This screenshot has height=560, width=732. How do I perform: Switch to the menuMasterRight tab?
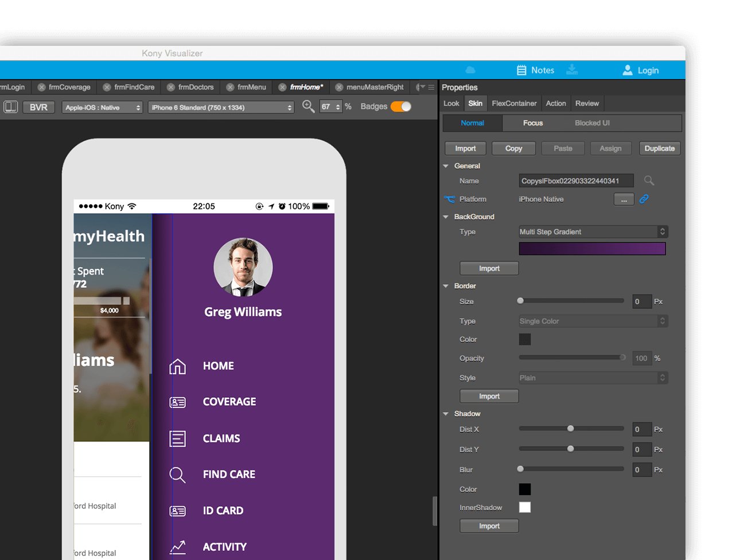pos(375,87)
